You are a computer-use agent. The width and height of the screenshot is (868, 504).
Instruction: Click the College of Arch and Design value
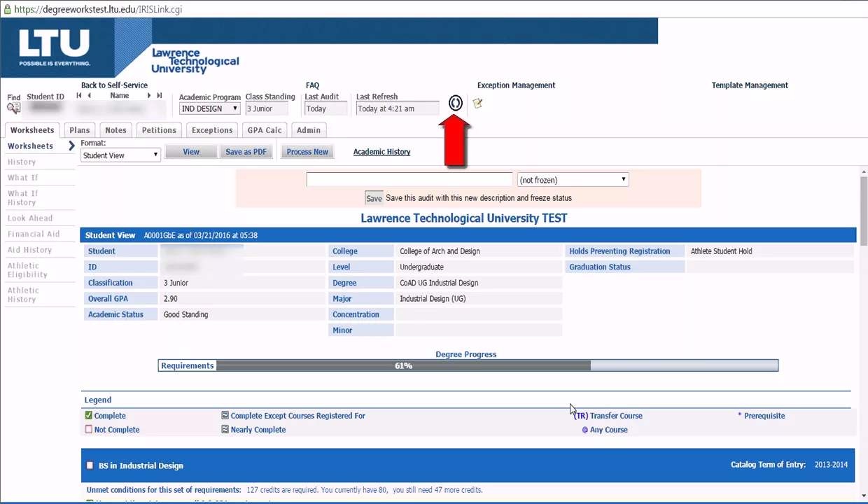pos(440,251)
